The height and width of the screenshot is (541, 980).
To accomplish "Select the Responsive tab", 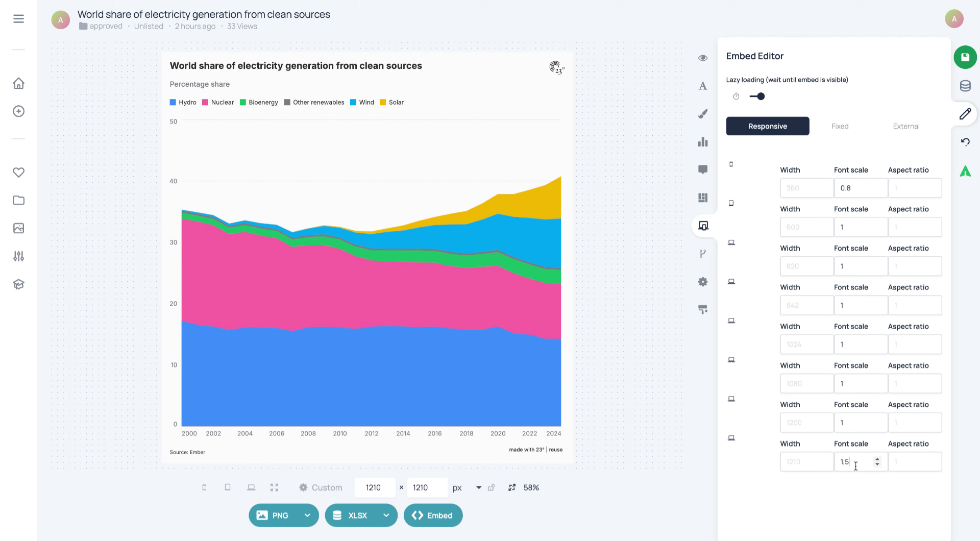I will click(x=768, y=126).
